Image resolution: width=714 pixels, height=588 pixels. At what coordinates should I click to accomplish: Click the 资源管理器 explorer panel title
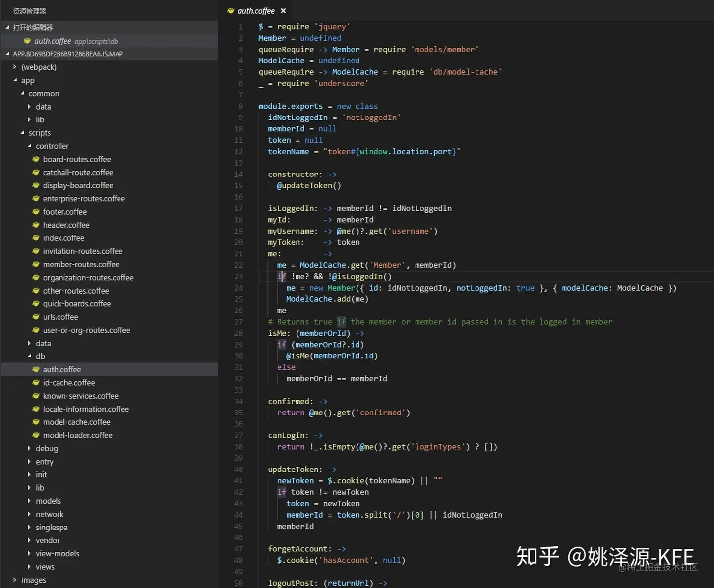(x=29, y=11)
